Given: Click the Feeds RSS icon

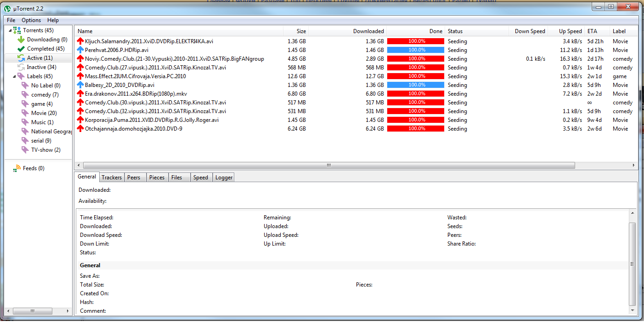Looking at the screenshot, I should point(18,168).
